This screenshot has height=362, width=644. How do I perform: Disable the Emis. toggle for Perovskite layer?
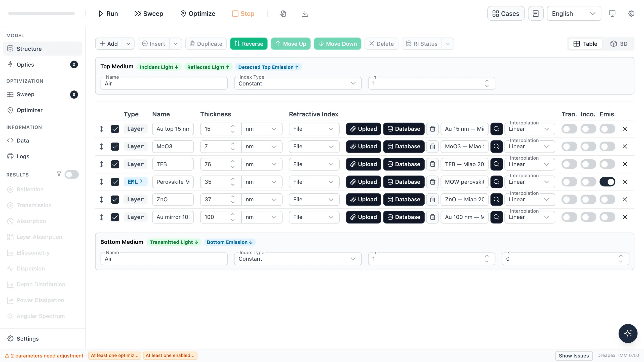pos(607,182)
